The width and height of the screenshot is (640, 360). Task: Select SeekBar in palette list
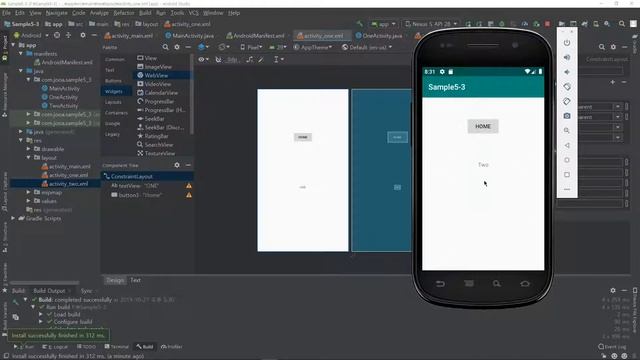tap(155, 119)
